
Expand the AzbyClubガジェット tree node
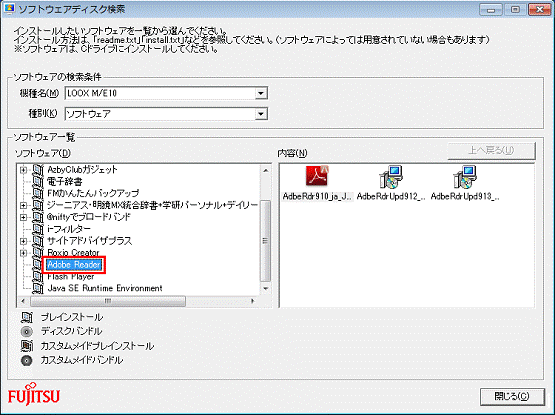tap(23, 170)
